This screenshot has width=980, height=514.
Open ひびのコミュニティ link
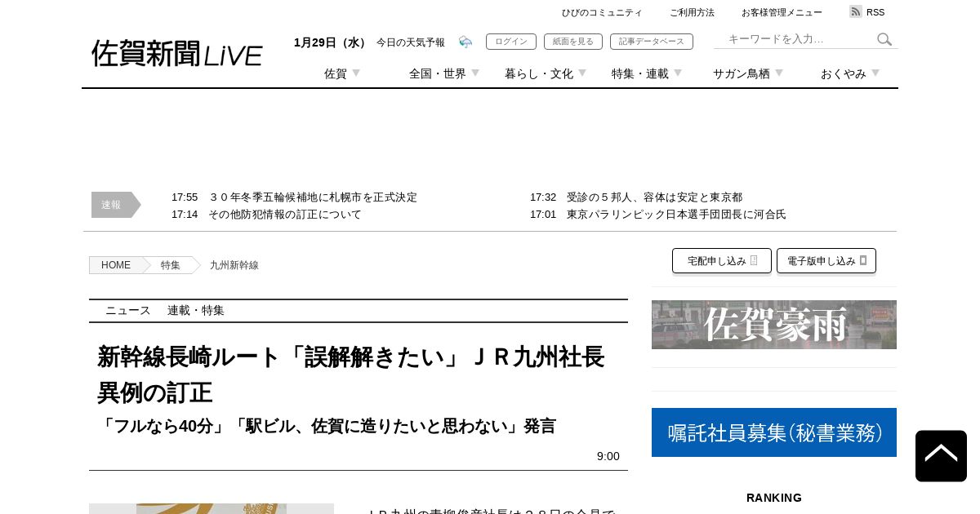coord(602,12)
